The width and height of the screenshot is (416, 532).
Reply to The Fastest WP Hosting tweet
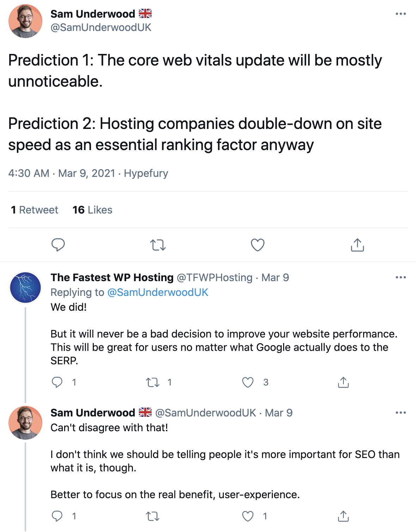point(57,382)
